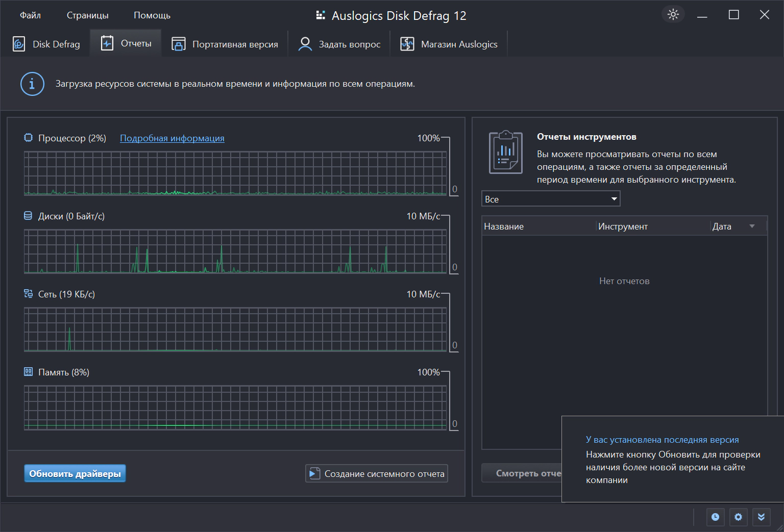Open the Страницы menu
Viewport: 784px width, 532px height.
click(x=88, y=15)
